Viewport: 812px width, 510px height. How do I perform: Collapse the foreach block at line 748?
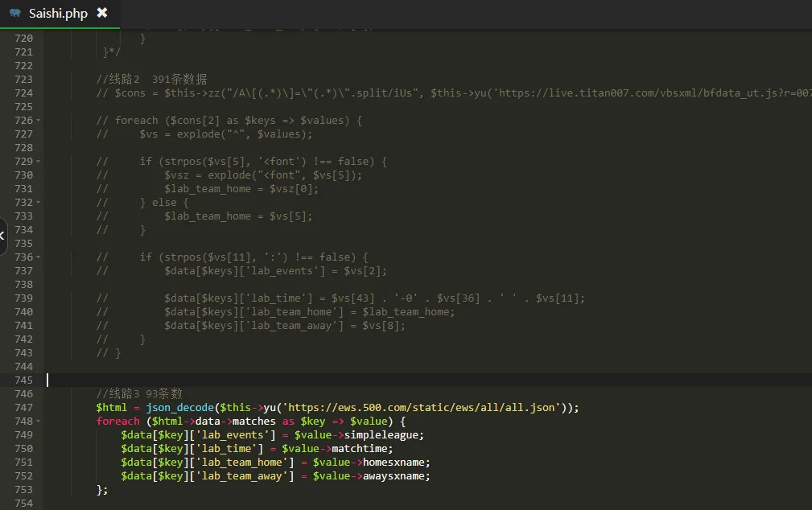(x=38, y=422)
